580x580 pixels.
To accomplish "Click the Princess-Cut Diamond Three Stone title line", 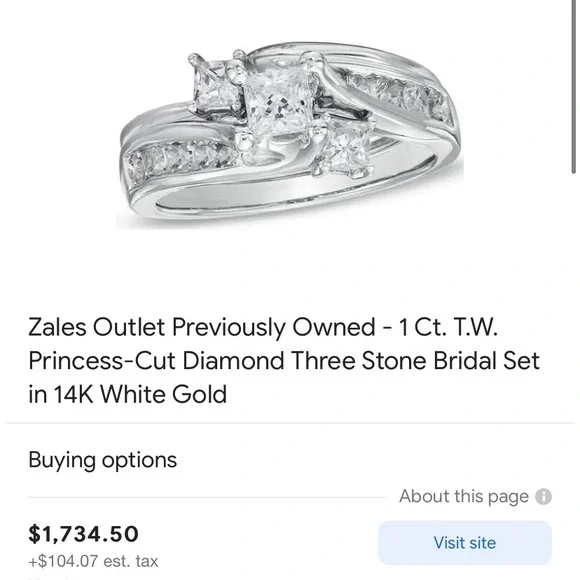I will click(x=284, y=361).
